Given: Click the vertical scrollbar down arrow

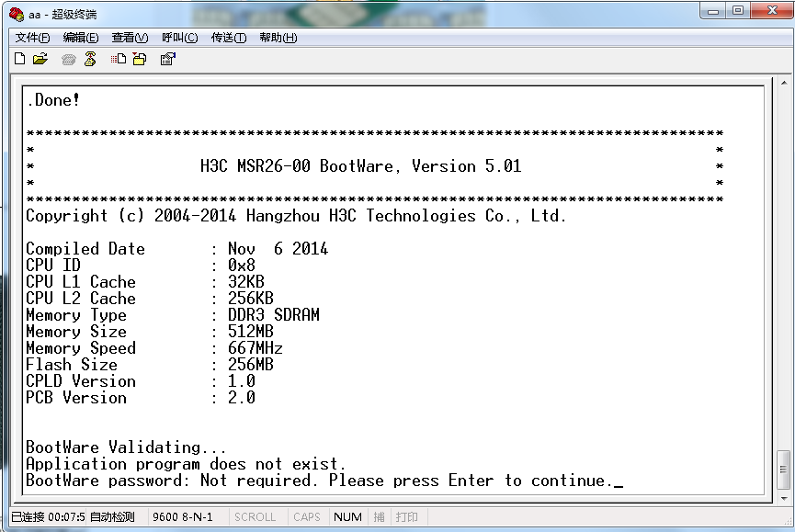Looking at the screenshot, I should [x=783, y=499].
